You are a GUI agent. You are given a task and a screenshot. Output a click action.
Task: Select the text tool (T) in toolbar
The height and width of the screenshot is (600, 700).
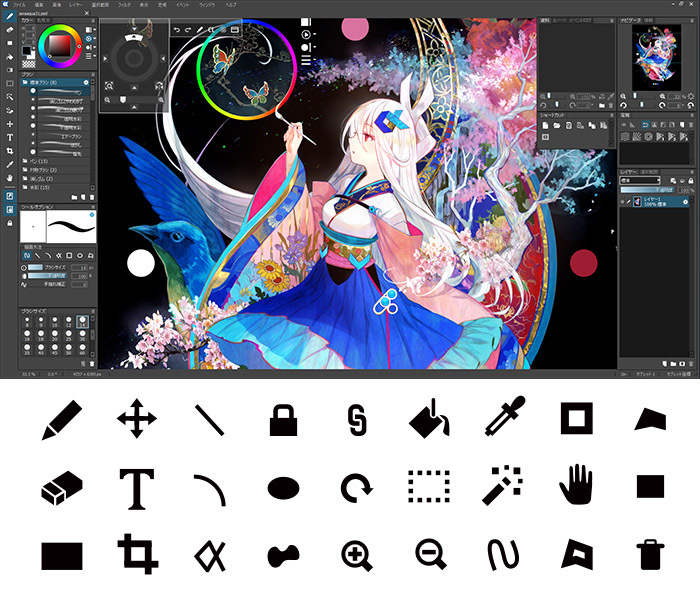pyautogui.click(x=9, y=136)
